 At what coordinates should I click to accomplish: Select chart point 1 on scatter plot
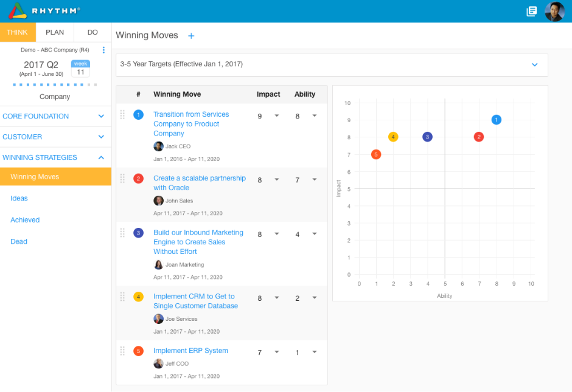(x=496, y=120)
